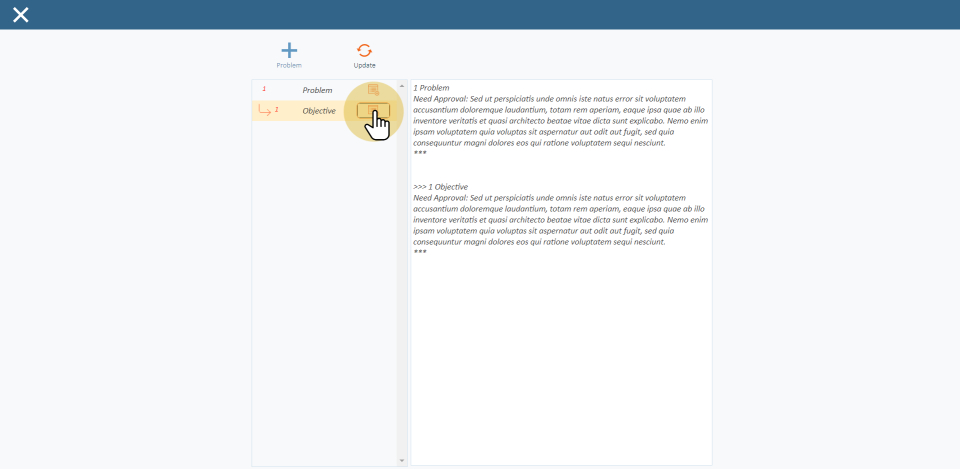
Task: Click into the Problem description paragraph
Action: [560, 121]
